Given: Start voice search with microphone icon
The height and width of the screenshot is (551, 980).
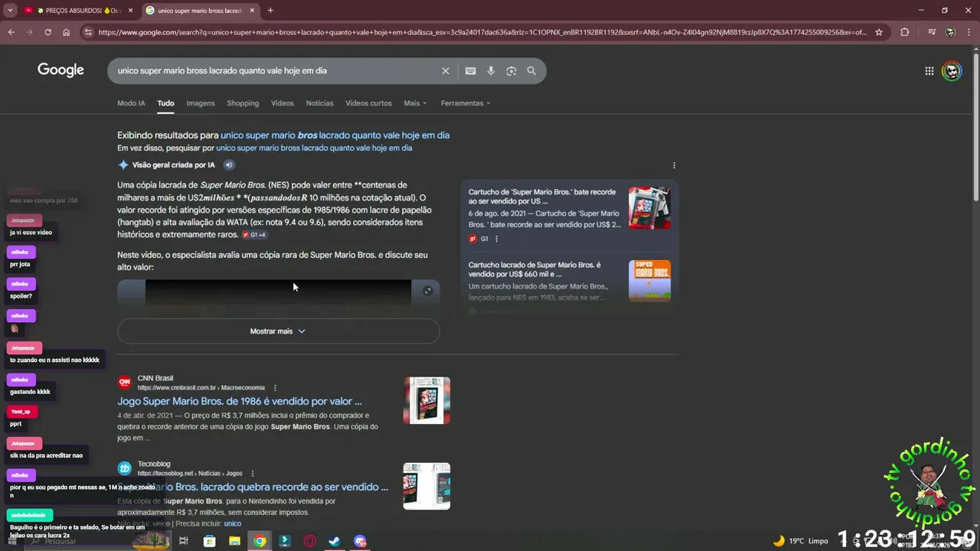Looking at the screenshot, I should [x=491, y=70].
